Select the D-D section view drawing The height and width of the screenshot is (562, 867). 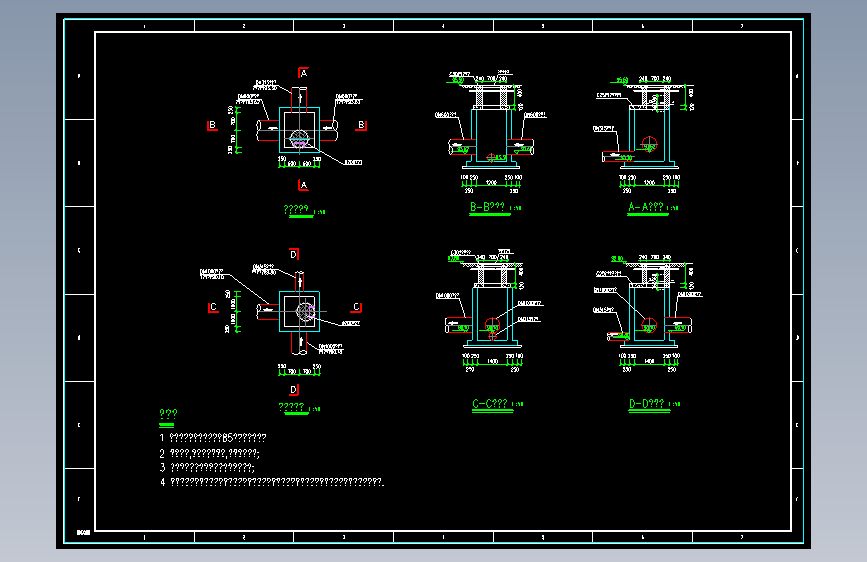tap(648, 313)
